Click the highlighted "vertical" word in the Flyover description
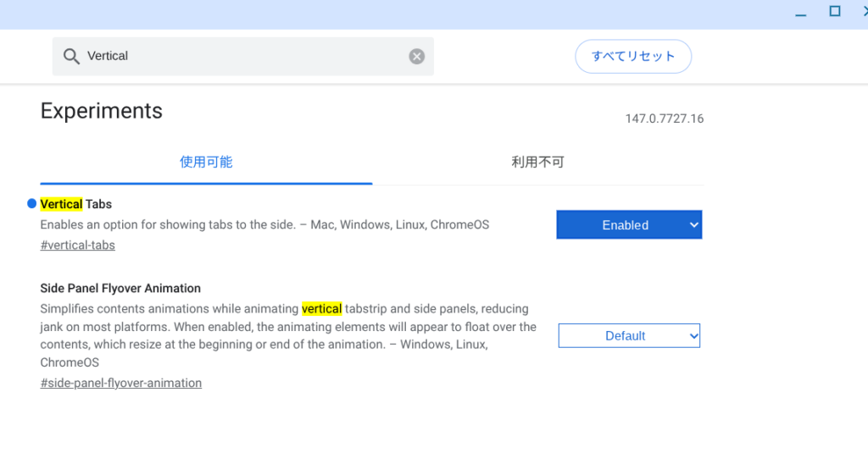 point(321,309)
